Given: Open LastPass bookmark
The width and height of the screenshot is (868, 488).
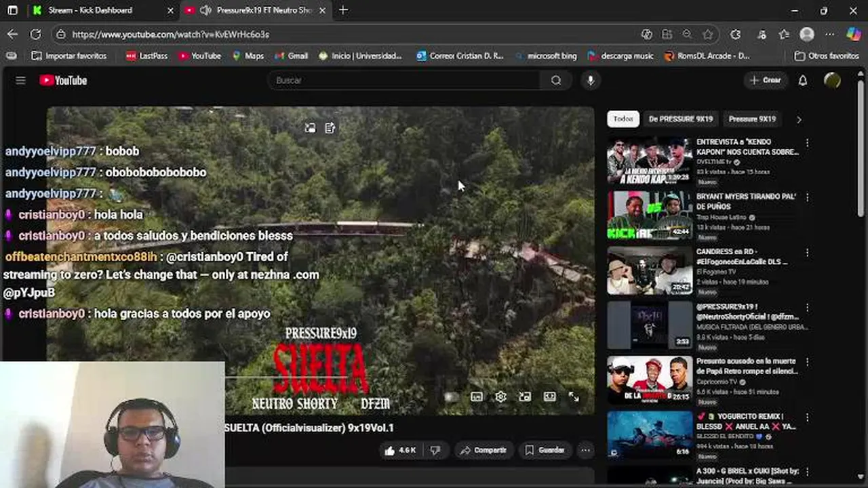Looking at the screenshot, I should click(146, 56).
